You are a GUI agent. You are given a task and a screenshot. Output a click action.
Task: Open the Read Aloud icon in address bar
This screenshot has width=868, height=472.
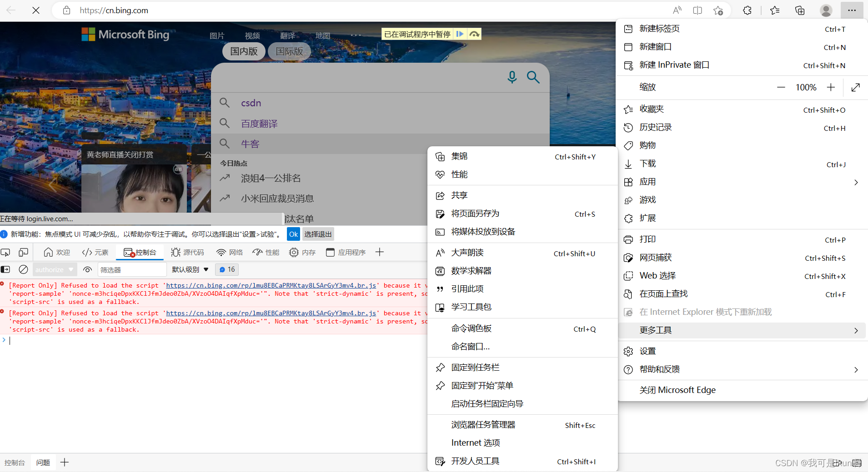pyautogui.click(x=677, y=10)
